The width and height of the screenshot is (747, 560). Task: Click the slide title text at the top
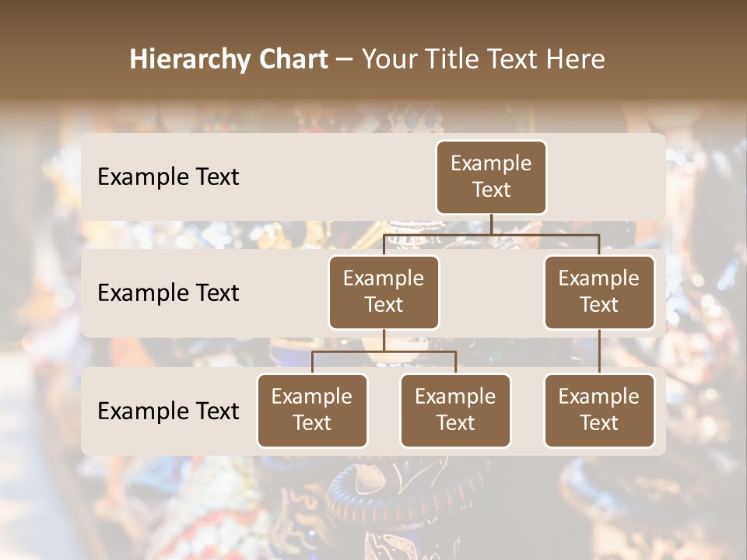click(x=367, y=59)
